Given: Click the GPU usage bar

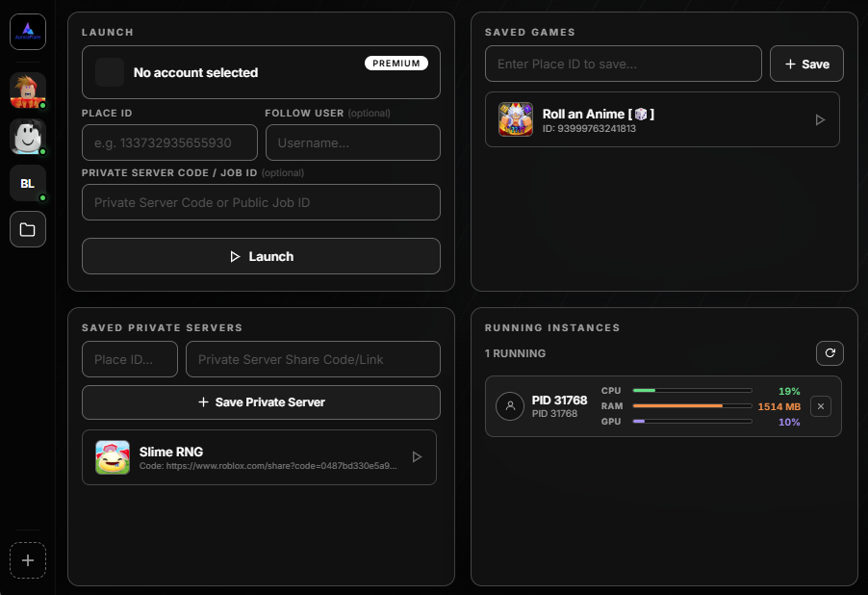Looking at the screenshot, I should tap(692, 421).
